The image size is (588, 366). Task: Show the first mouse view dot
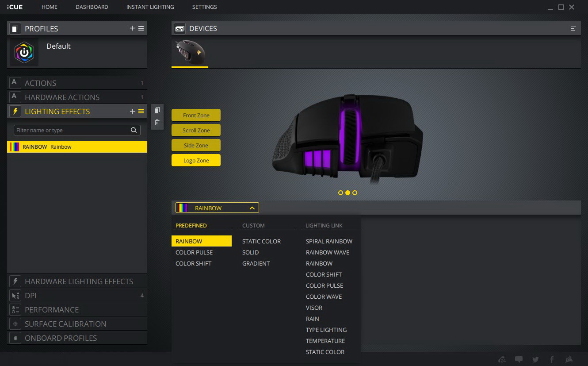340,193
